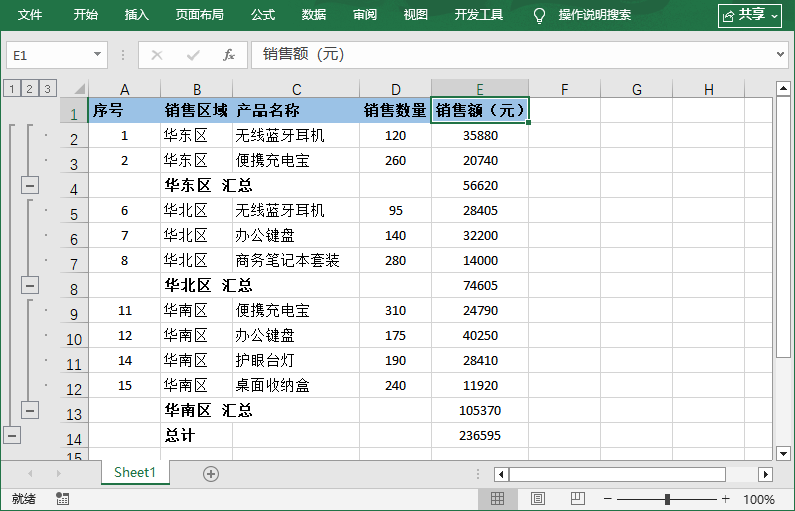Open the 数据 ribbon tab
Viewport: 795px width, 511px height.
pyautogui.click(x=314, y=15)
